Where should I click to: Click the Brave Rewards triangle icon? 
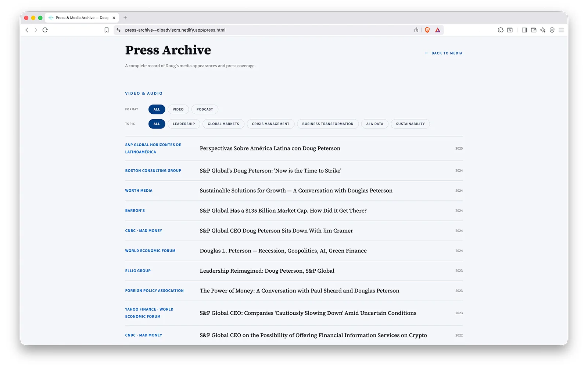point(438,30)
